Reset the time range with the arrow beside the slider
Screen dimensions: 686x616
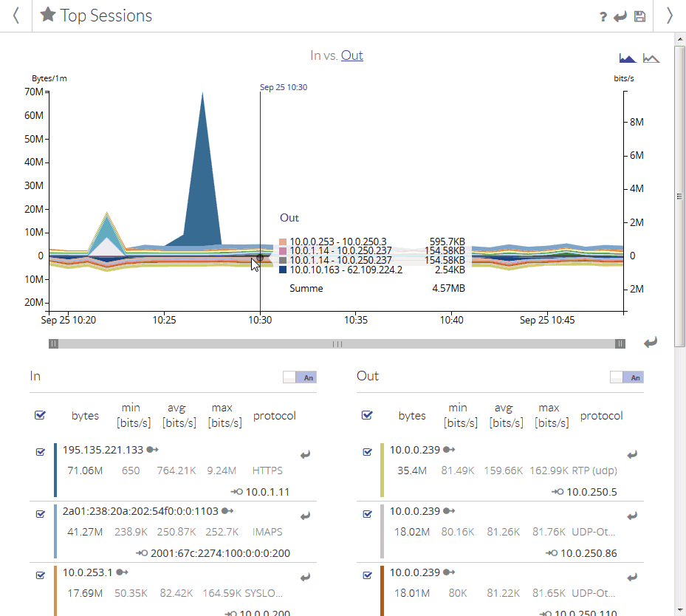coord(650,342)
